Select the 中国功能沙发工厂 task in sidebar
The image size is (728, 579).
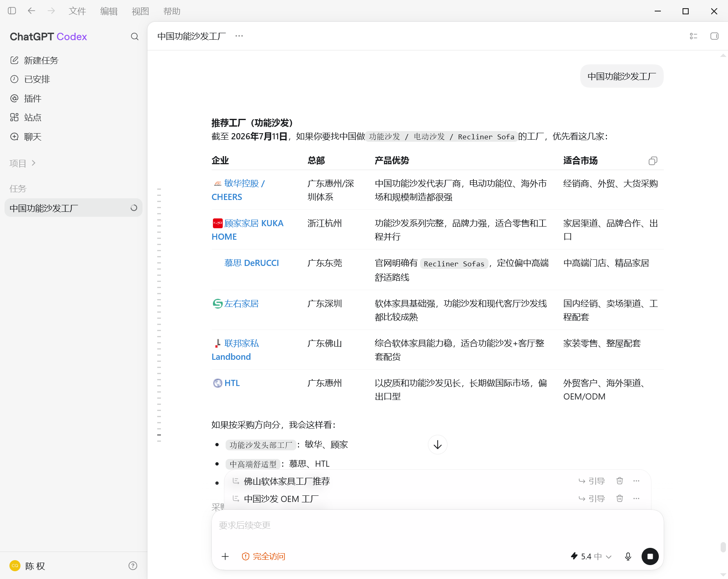tap(73, 208)
